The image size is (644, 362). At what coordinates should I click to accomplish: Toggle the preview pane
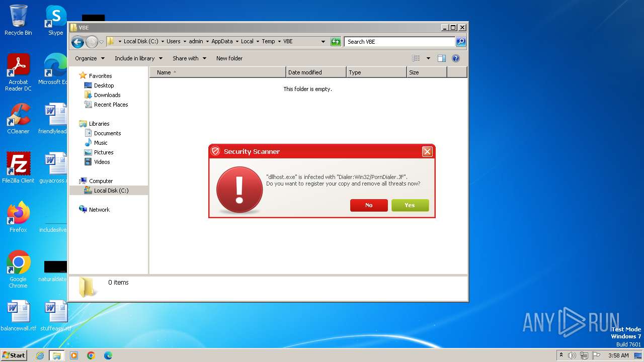[x=442, y=58]
